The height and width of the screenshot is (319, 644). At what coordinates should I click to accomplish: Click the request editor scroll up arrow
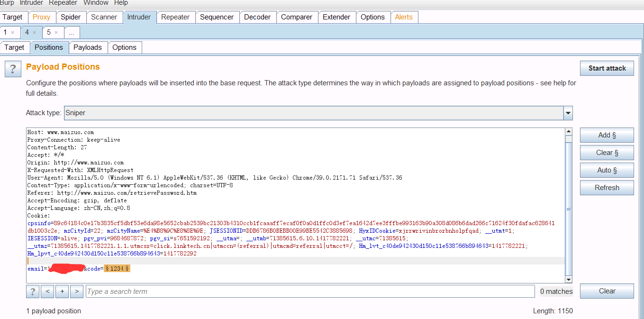569,131
